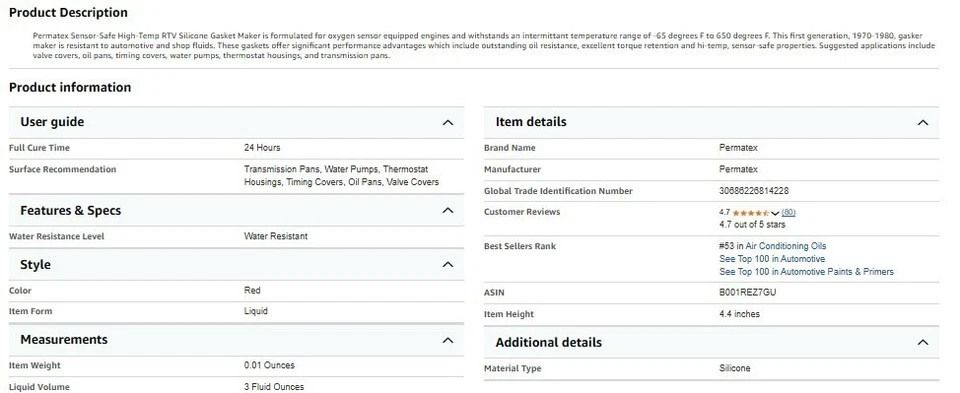Viewport: 960px width, 393px height.
Task: Collapse the Features & Specs chevron
Action: click(x=448, y=211)
